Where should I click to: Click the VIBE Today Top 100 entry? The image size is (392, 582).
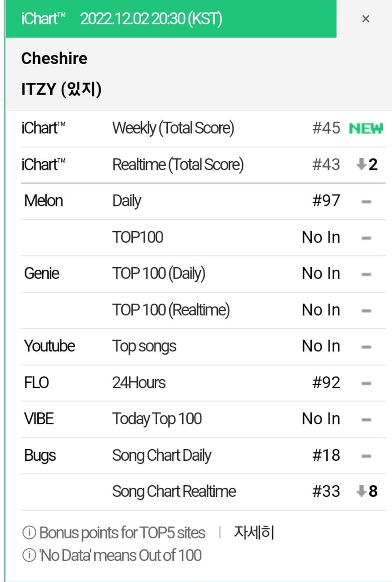click(x=157, y=419)
